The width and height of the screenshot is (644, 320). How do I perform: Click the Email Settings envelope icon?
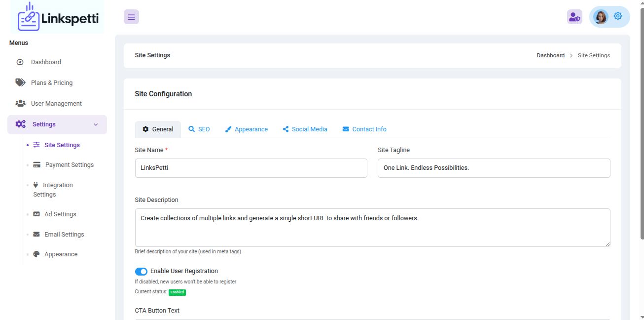pyautogui.click(x=36, y=235)
